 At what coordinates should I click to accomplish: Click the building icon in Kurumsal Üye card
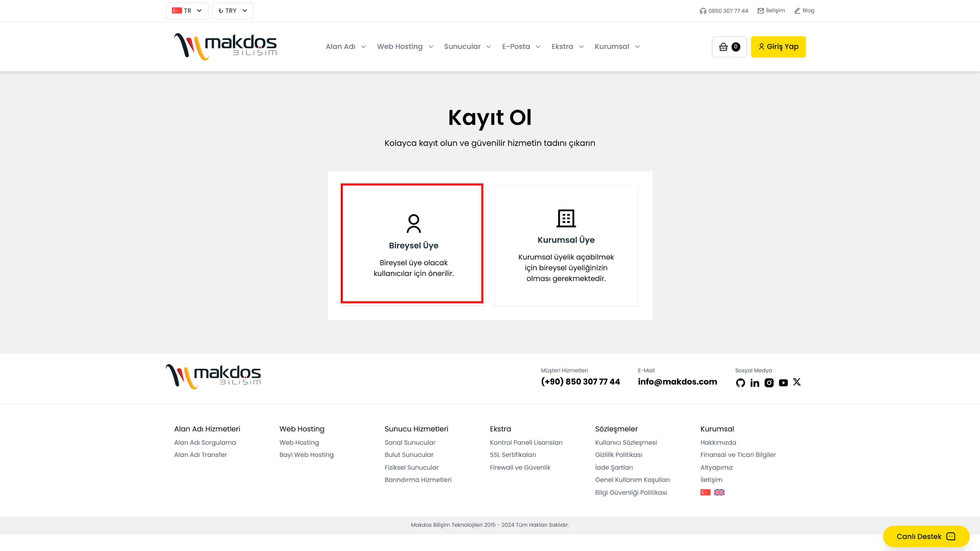coord(566,218)
